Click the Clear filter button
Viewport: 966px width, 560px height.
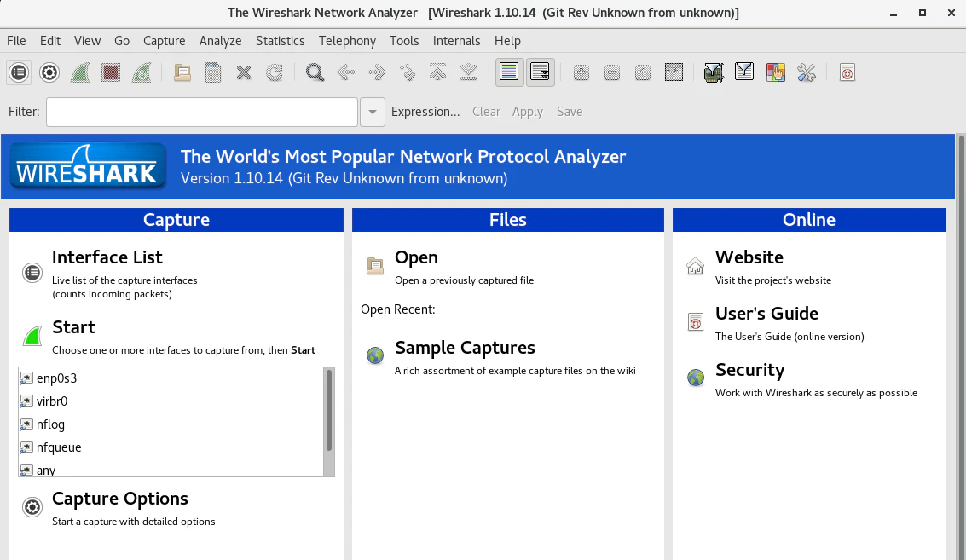pyautogui.click(x=486, y=112)
